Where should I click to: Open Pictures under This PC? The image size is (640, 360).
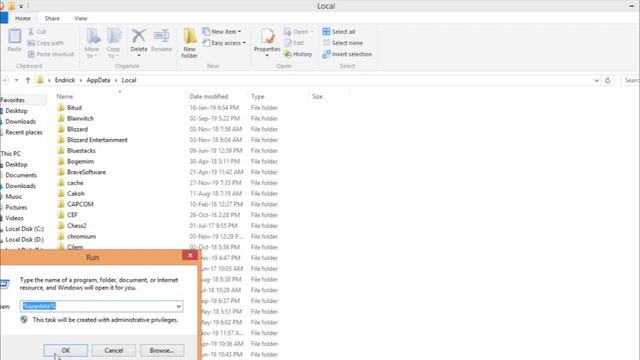click(x=16, y=207)
